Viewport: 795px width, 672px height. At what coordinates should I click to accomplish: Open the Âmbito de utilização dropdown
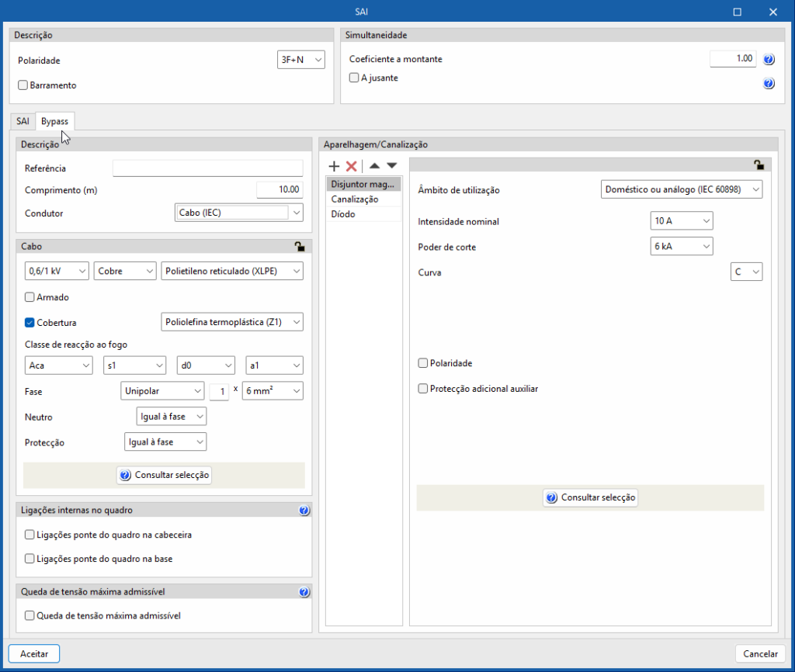[x=682, y=190]
